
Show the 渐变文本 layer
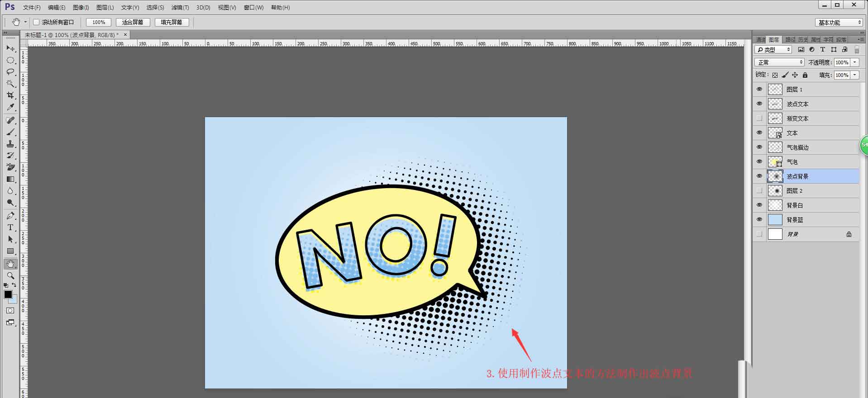tap(759, 118)
